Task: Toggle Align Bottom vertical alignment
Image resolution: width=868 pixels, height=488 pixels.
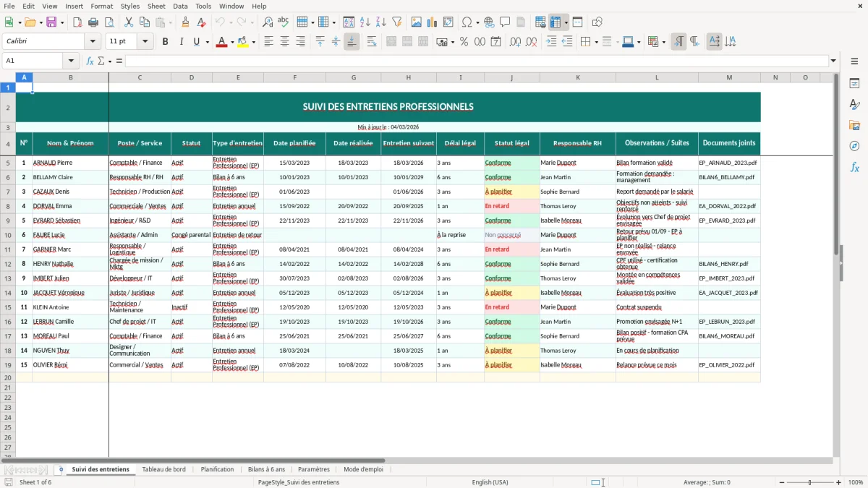Action: pyautogui.click(x=352, y=42)
